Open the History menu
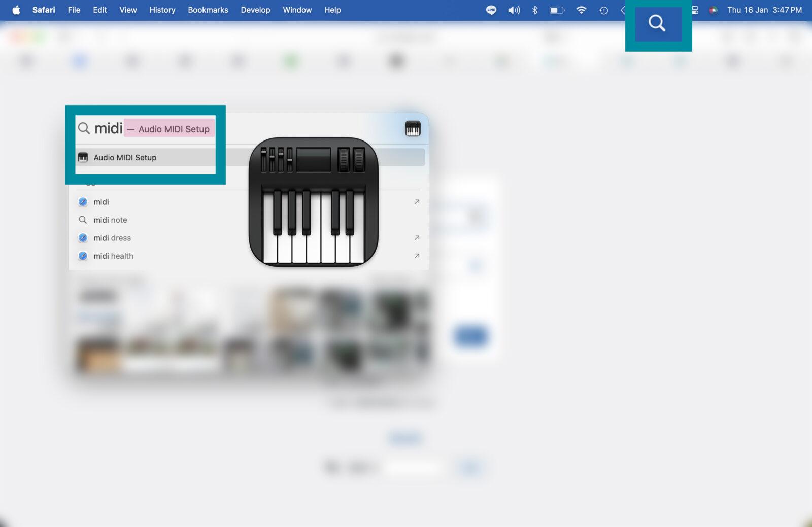The height and width of the screenshot is (527, 812). point(162,10)
